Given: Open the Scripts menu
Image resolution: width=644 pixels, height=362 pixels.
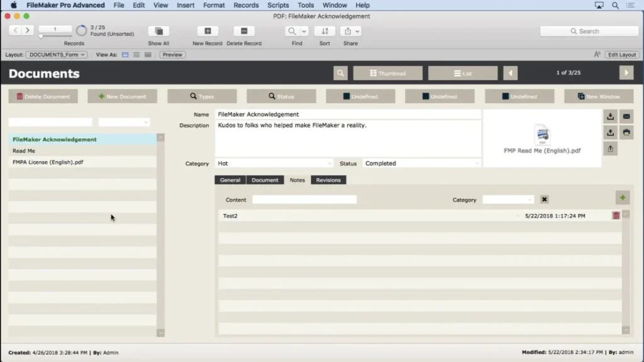Looking at the screenshot, I should tap(278, 5).
